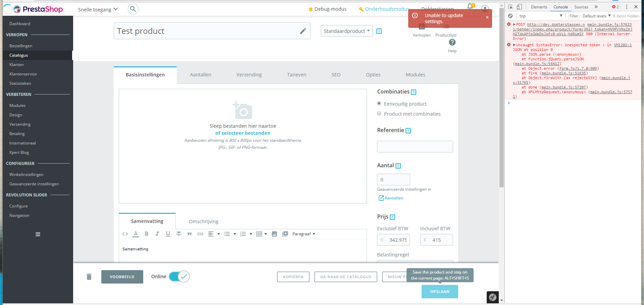Insert media video icon in editor toolbar

[x=285, y=234]
